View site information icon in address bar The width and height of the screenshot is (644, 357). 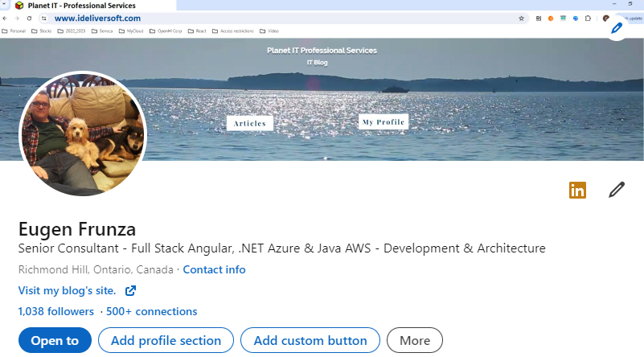44,18
